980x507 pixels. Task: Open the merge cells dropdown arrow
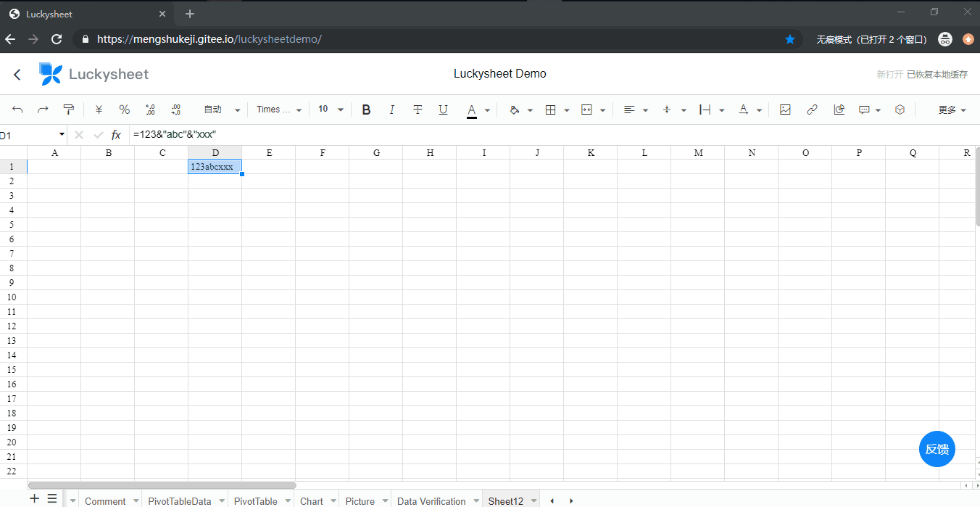(602, 110)
